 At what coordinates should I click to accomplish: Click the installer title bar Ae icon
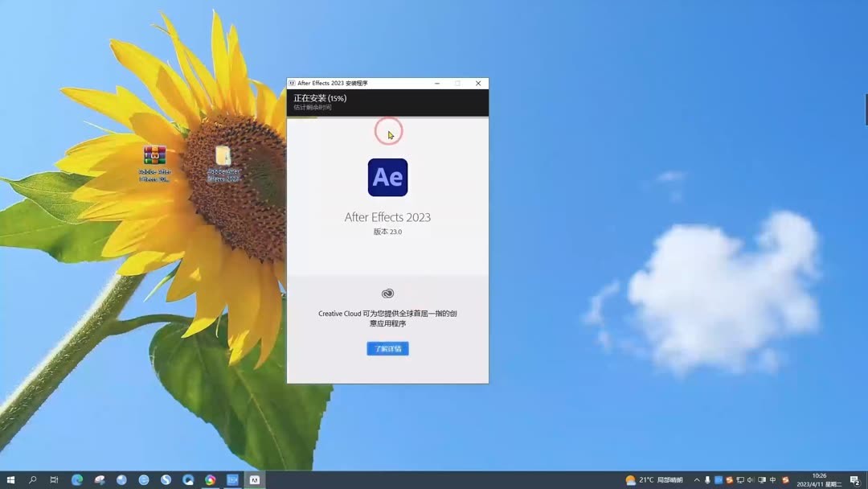tap(294, 83)
